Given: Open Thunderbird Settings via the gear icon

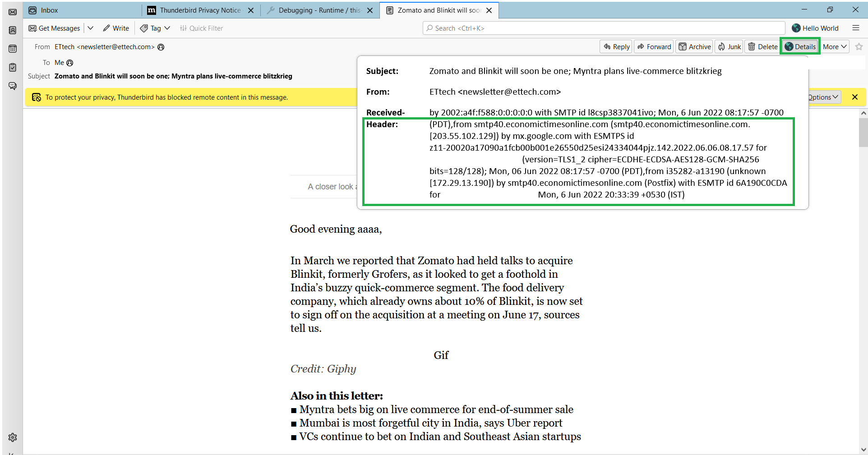Looking at the screenshot, I should point(13,437).
